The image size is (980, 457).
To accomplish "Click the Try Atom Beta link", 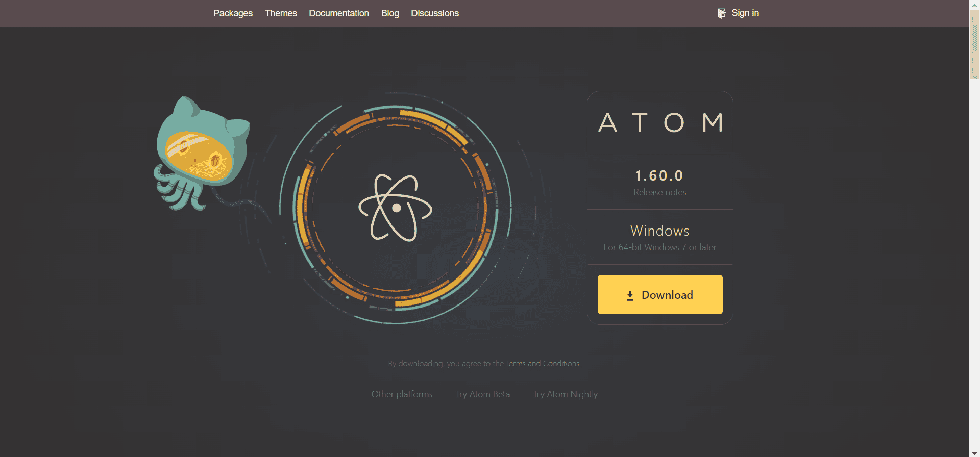I will tap(482, 394).
